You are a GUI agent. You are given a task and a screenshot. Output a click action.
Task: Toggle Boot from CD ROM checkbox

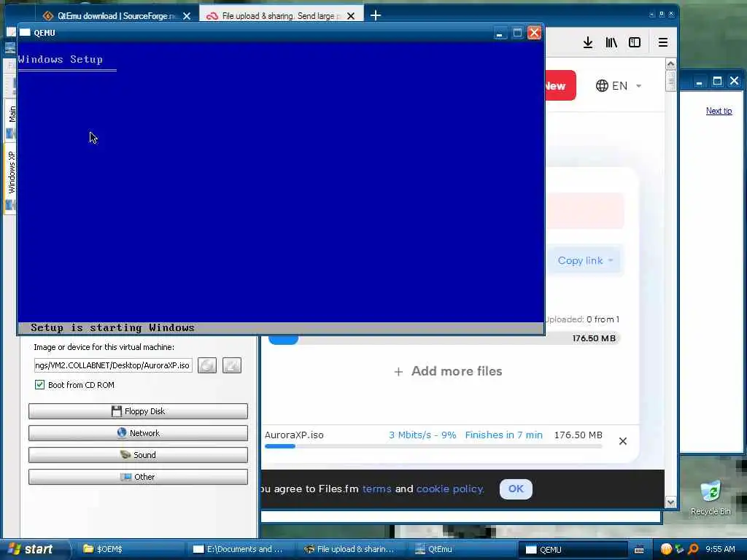tap(39, 385)
